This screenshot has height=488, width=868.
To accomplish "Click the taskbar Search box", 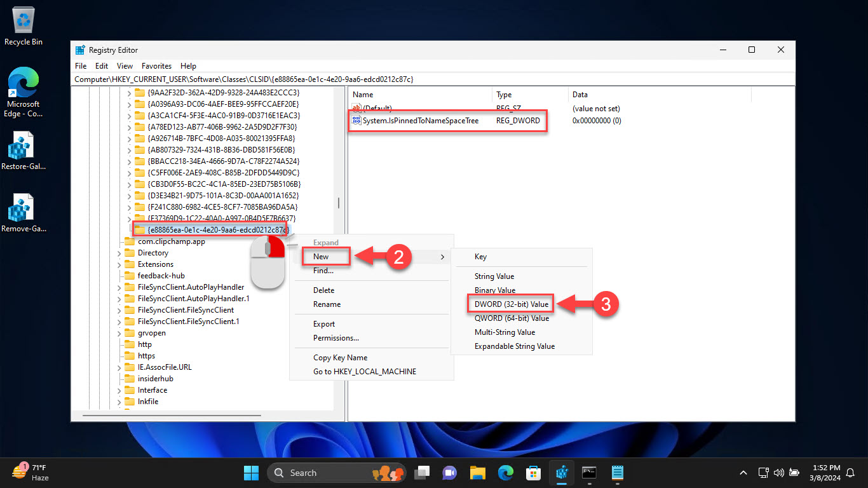I will click(x=337, y=473).
